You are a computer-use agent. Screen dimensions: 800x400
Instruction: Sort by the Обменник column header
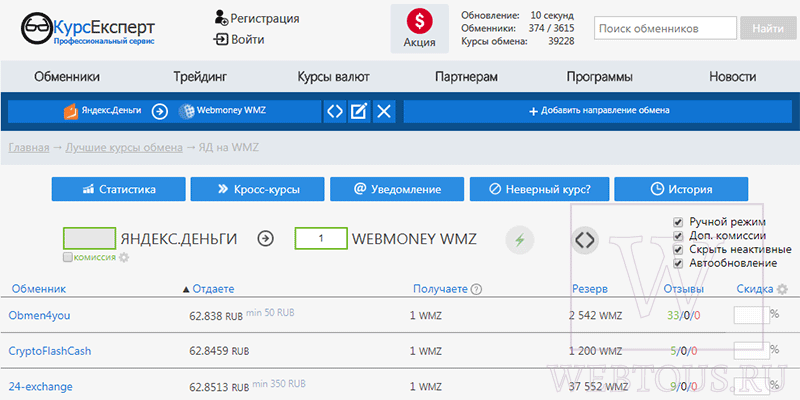39,289
